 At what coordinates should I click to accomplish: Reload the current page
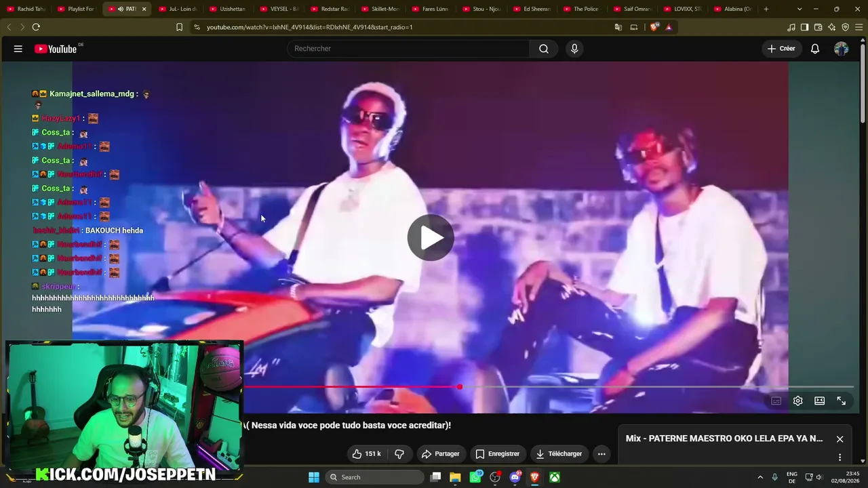(36, 27)
